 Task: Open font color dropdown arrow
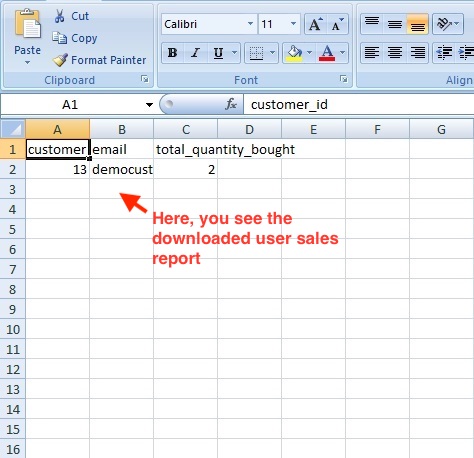coord(343,53)
